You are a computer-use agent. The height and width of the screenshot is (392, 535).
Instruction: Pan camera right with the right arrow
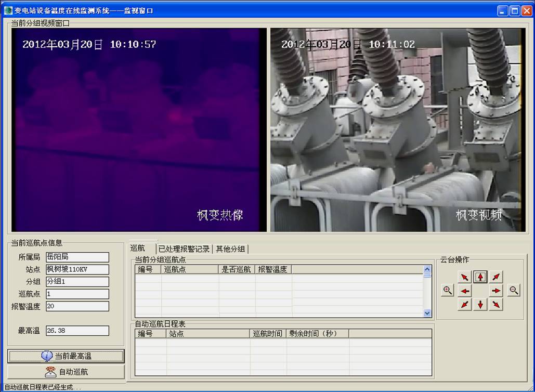[497, 291]
